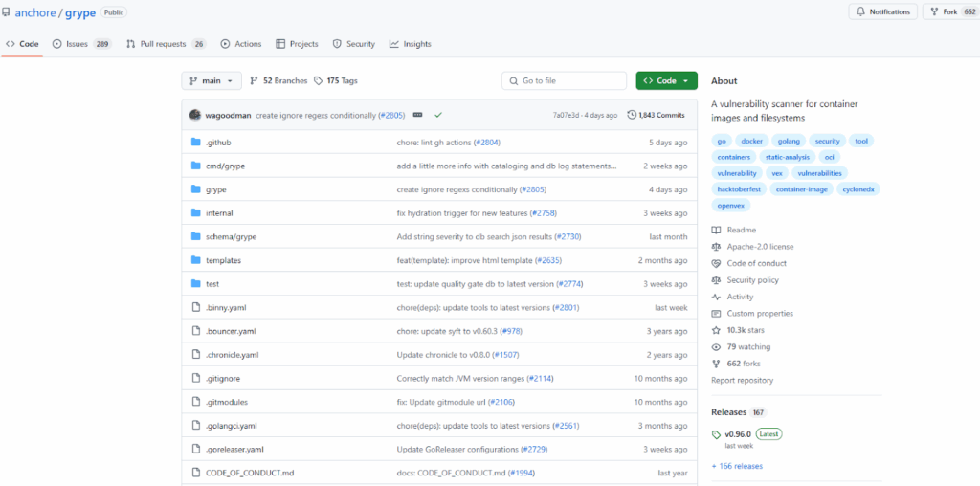Open the 1,843 Commits history
This screenshot has width=980, height=486.
656,115
